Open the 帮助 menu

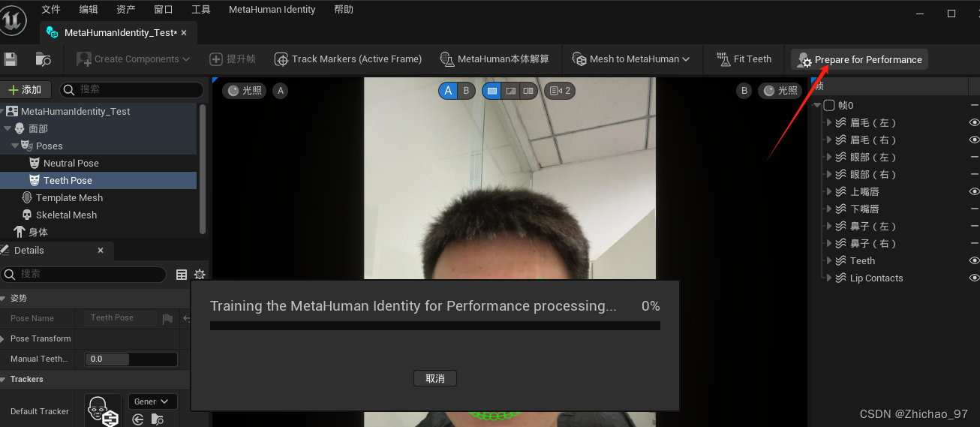[x=344, y=10]
